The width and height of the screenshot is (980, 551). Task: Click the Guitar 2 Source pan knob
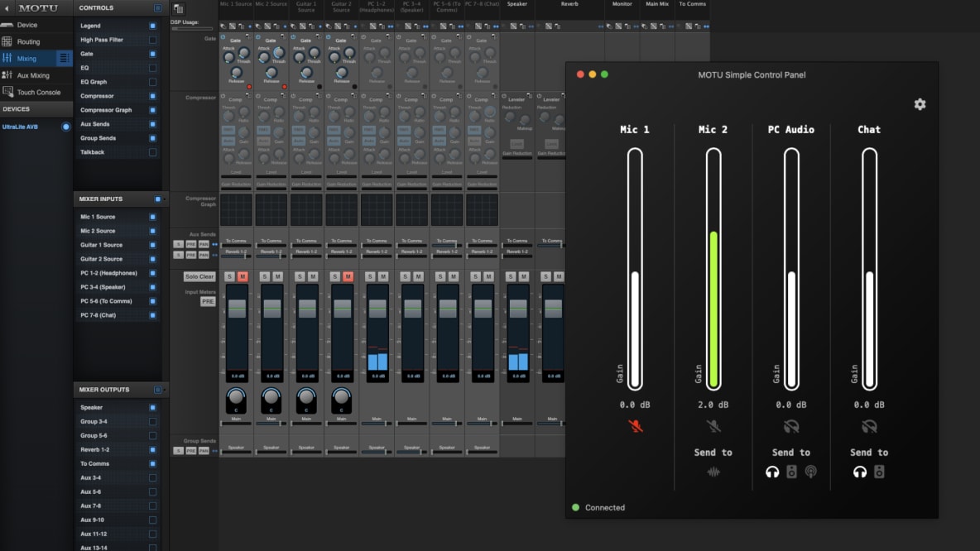(x=341, y=397)
